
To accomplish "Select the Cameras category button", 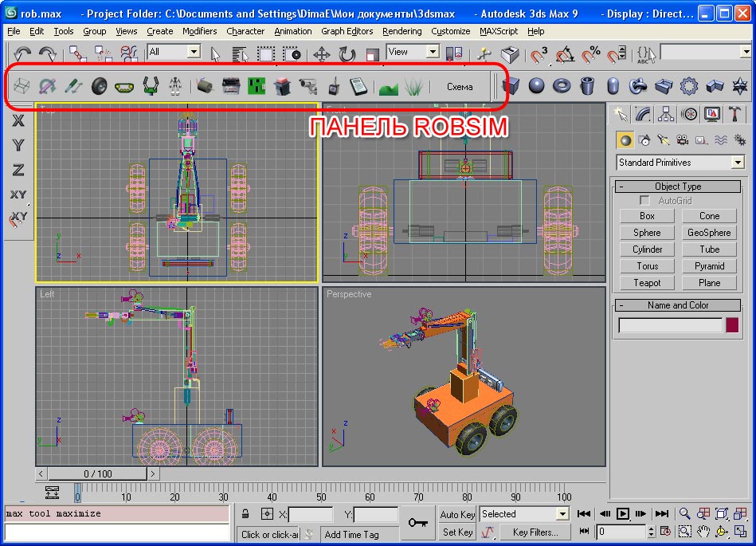I will (x=682, y=139).
